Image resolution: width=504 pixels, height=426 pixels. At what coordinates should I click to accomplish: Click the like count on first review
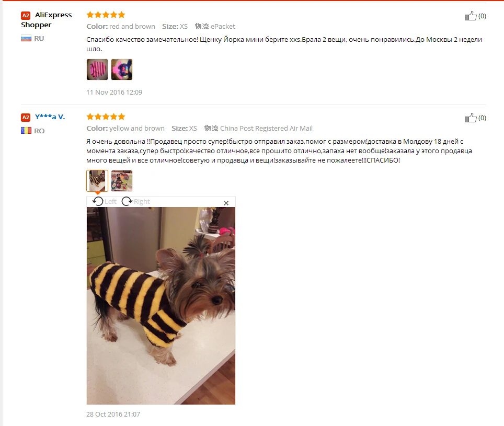(482, 16)
